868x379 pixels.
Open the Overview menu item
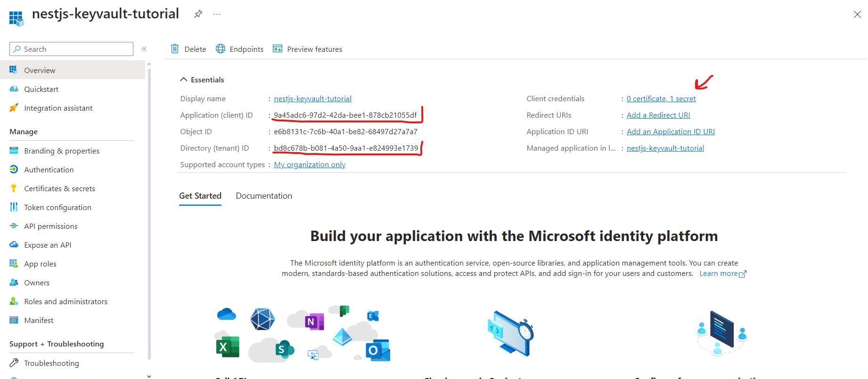(73, 70)
